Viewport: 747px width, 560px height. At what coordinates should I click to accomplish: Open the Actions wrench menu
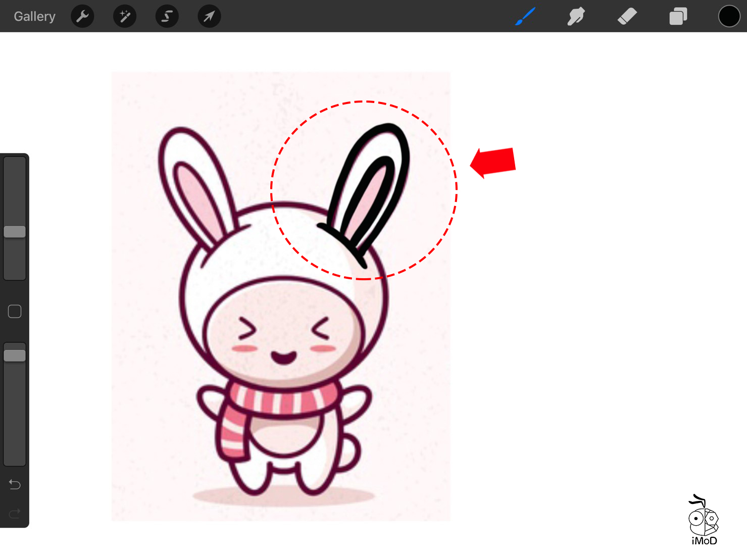tap(82, 17)
